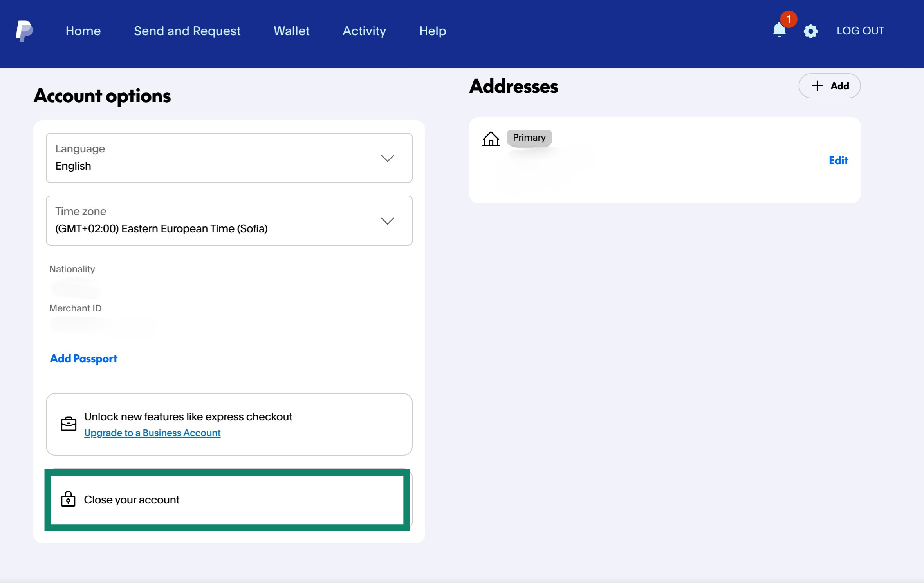Open Upgrade to a Business Account
This screenshot has height=583, width=924.
[x=152, y=433]
